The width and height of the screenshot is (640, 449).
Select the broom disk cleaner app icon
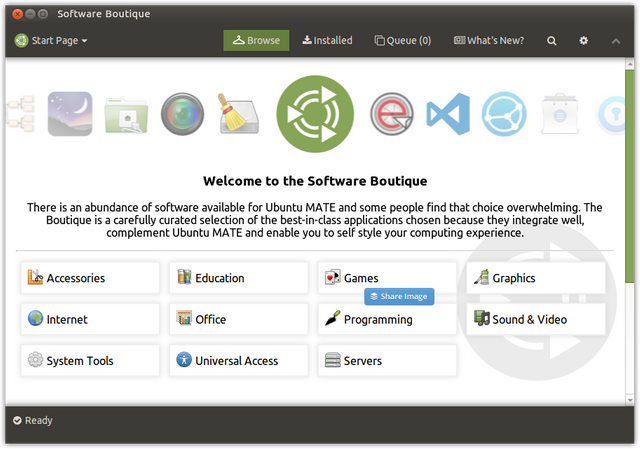point(239,114)
